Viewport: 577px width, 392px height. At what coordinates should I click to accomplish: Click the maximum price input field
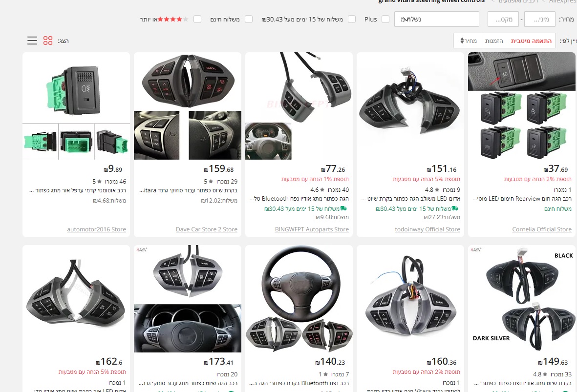click(x=503, y=19)
